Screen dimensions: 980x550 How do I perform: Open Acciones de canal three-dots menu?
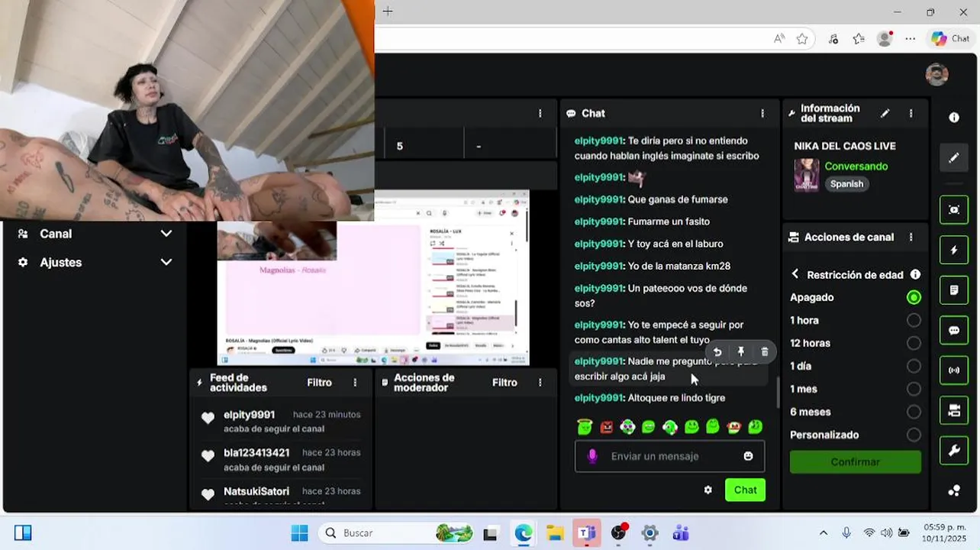(x=911, y=237)
